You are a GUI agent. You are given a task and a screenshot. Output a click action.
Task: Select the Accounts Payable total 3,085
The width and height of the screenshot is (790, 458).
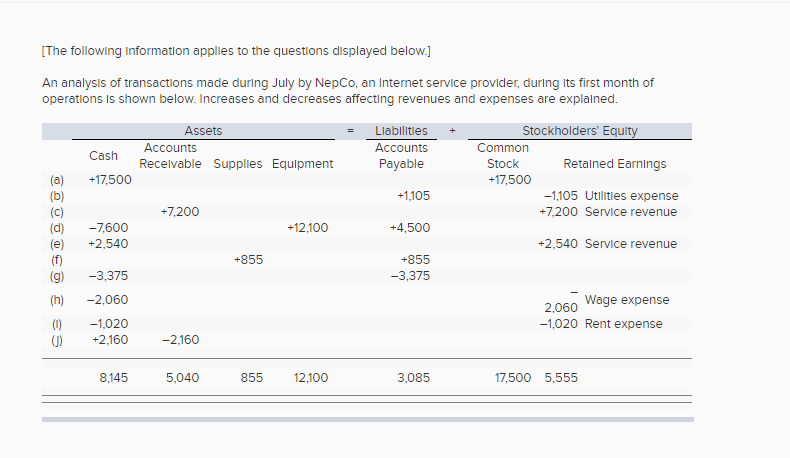tap(413, 377)
